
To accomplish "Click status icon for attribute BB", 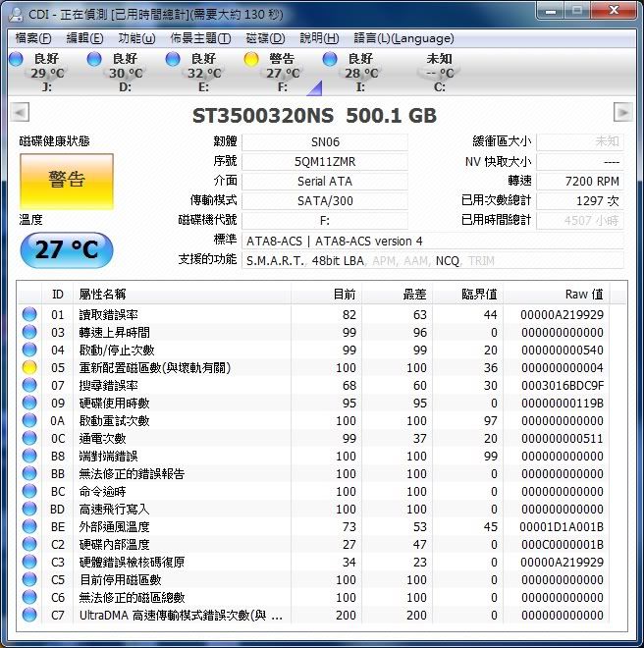I will tap(29, 473).
